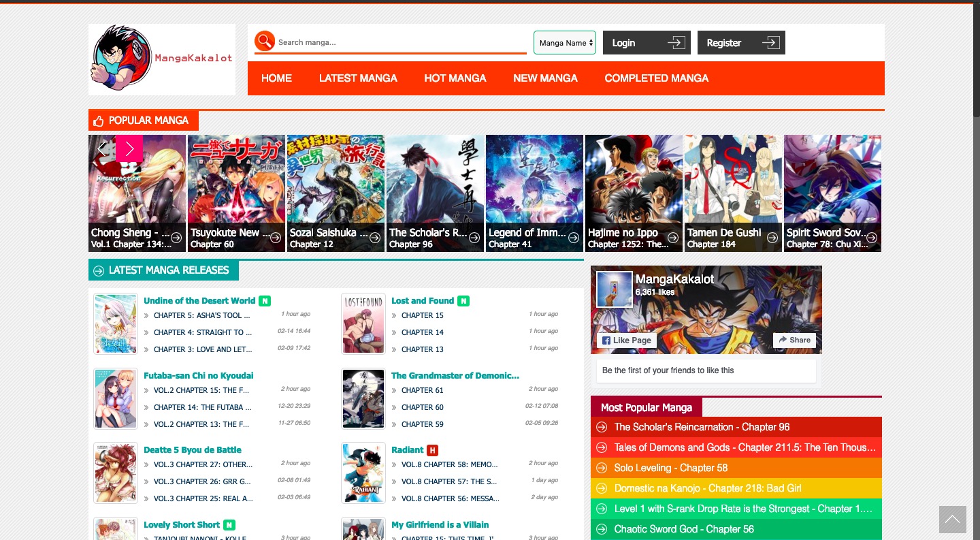The width and height of the screenshot is (980, 540).
Task: Click Lost and Found cover thumbnail
Action: point(363,324)
